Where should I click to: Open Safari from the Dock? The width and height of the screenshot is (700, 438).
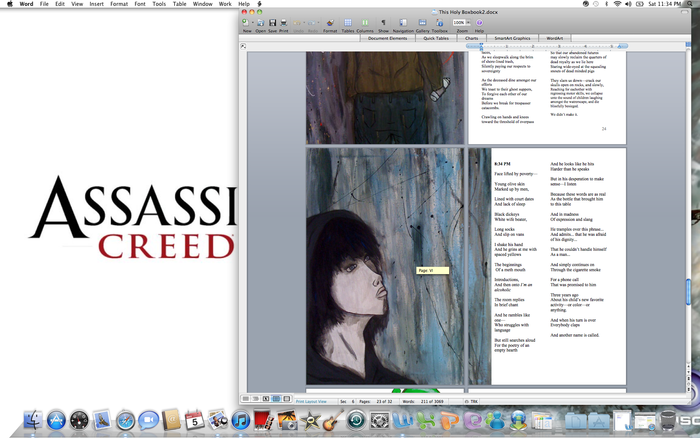pyautogui.click(x=125, y=420)
